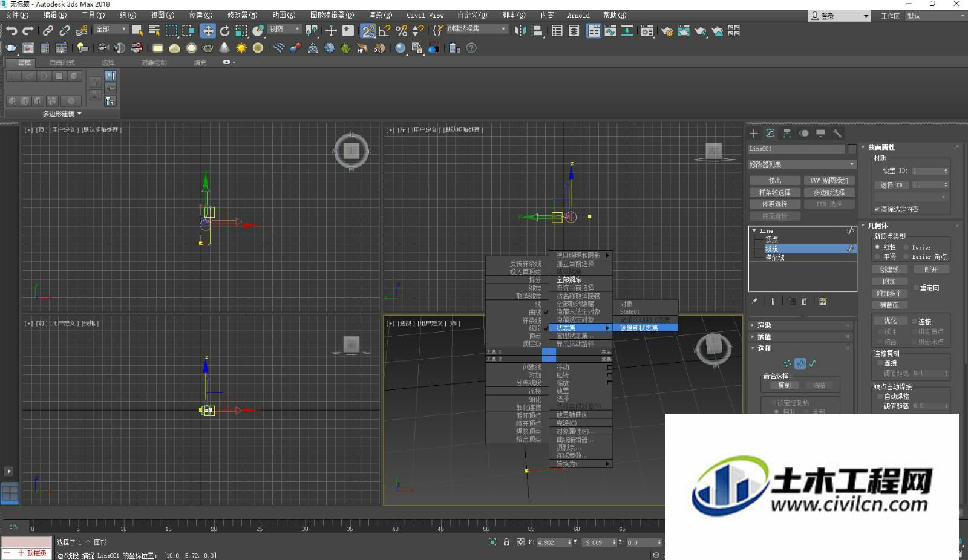Click the UVW 贴图添加 button
The width and height of the screenshot is (968, 560).
click(829, 180)
